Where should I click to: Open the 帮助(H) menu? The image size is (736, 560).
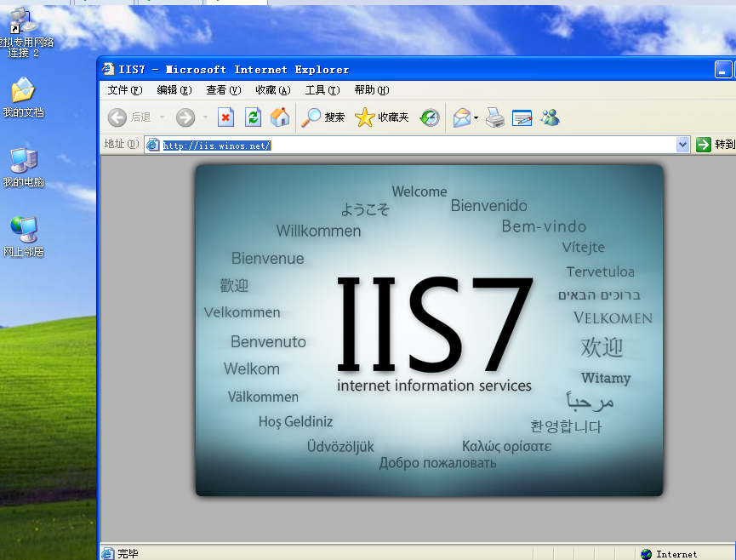click(x=372, y=90)
